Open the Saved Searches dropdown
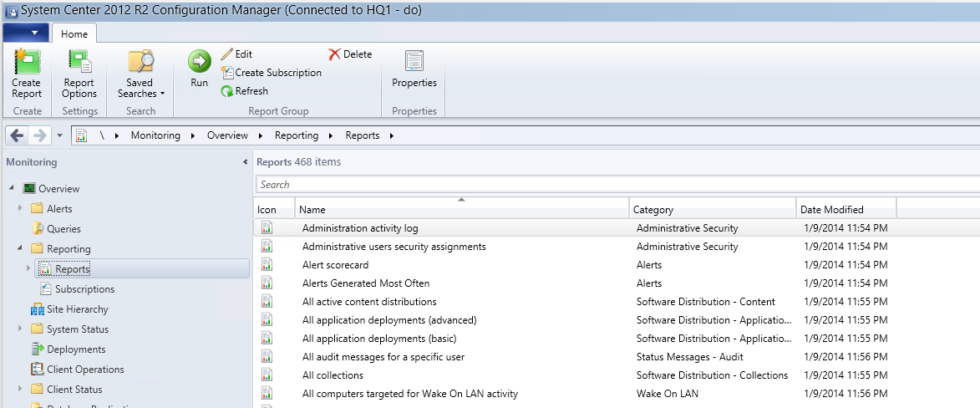Screen dimensions: 980x408 (x=140, y=74)
